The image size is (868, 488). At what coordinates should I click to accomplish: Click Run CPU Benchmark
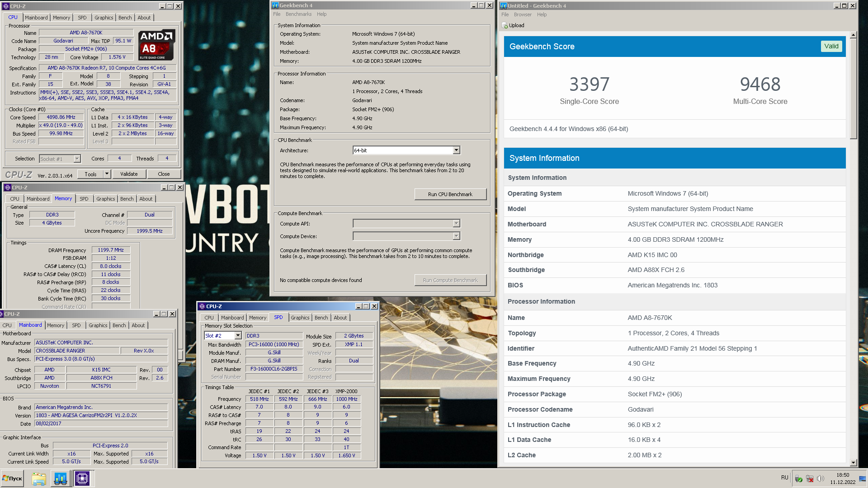tap(450, 194)
